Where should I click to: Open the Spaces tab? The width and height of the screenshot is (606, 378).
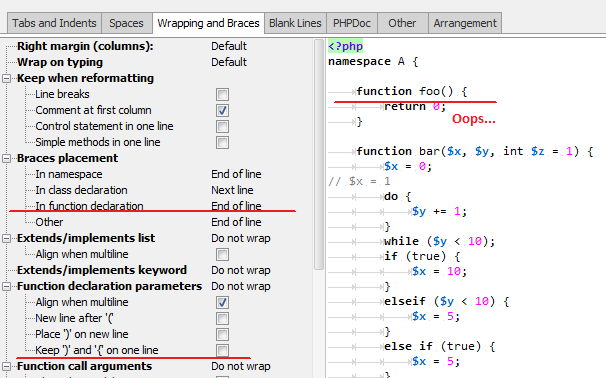point(126,23)
